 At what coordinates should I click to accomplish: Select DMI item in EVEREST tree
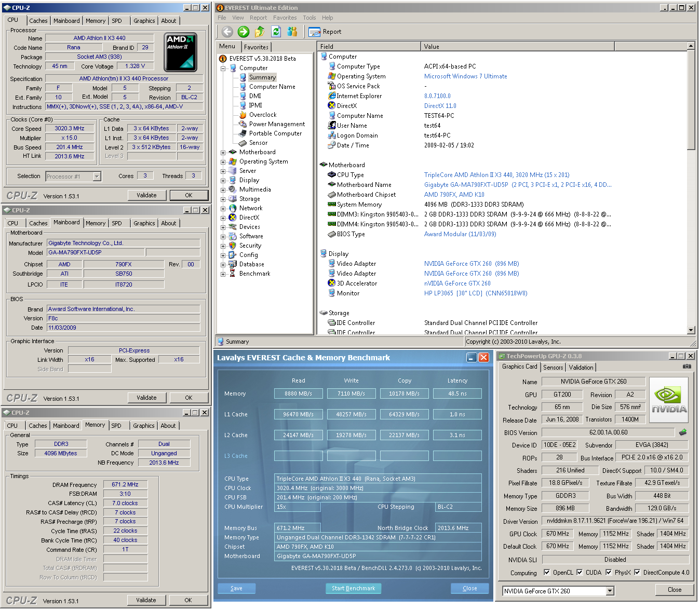tap(255, 96)
